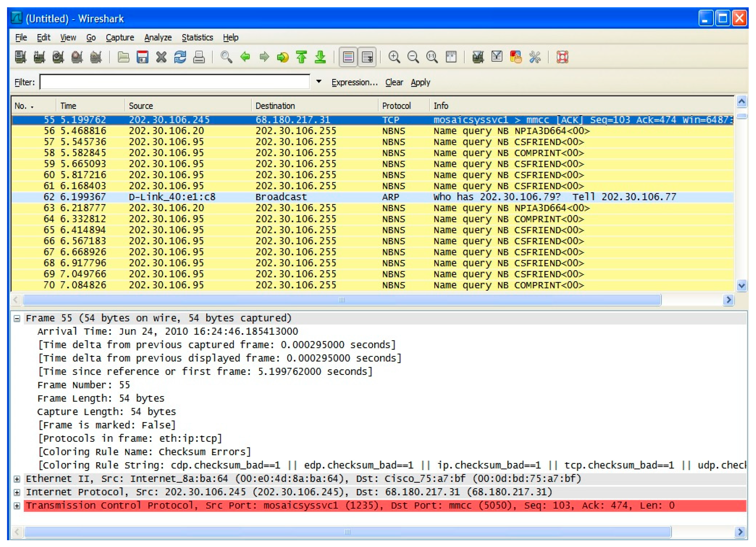Click the Zoom in icon
This screenshot has height=547, width=756.
pyautogui.click(x=394, y=57)
